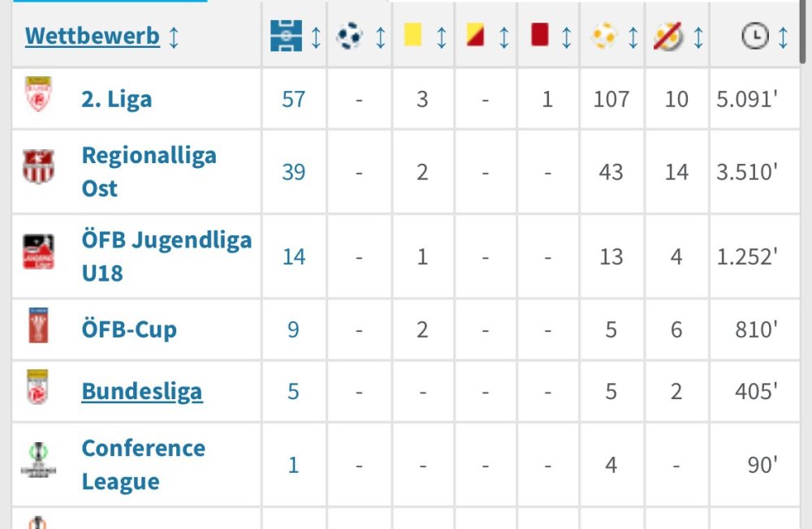
Task: Open the ÖFB-Cup competition link
Action: pos(128,329)
